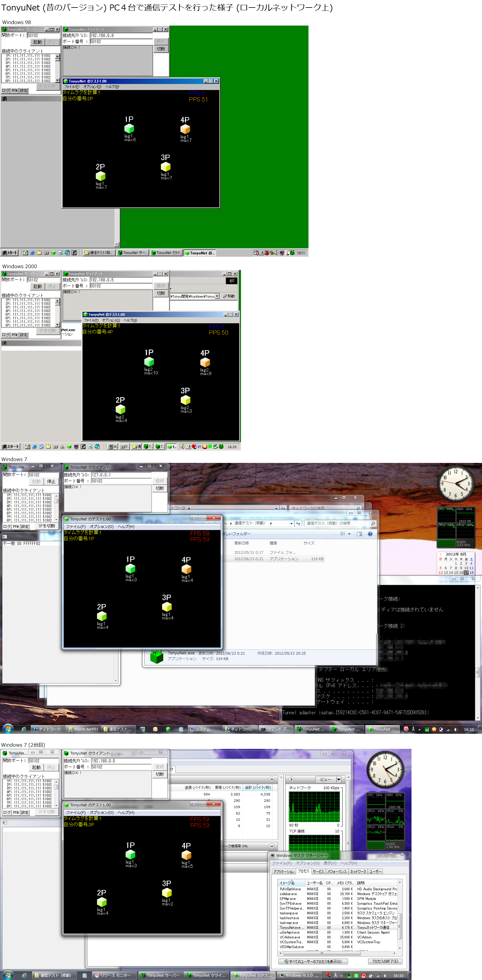Viewport: 482px width, 980px height.
Task: Open address dropdown in 通信テスト (移動) explorer
Action: click(x=291, y=523)
